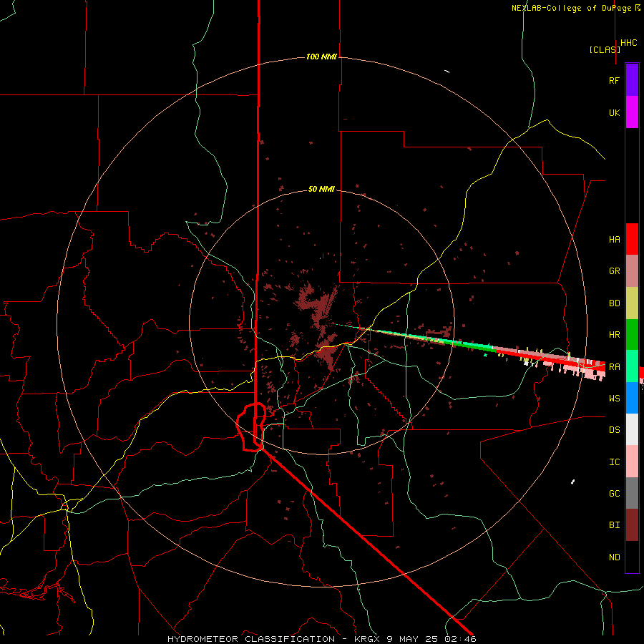Click the DS legend label

pyautogui.click(x=614, y=429)
